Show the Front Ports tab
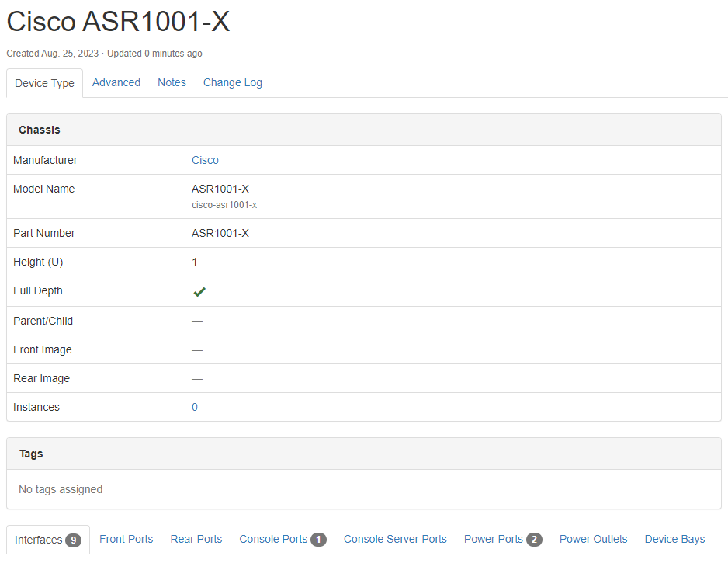 point(126,539)
